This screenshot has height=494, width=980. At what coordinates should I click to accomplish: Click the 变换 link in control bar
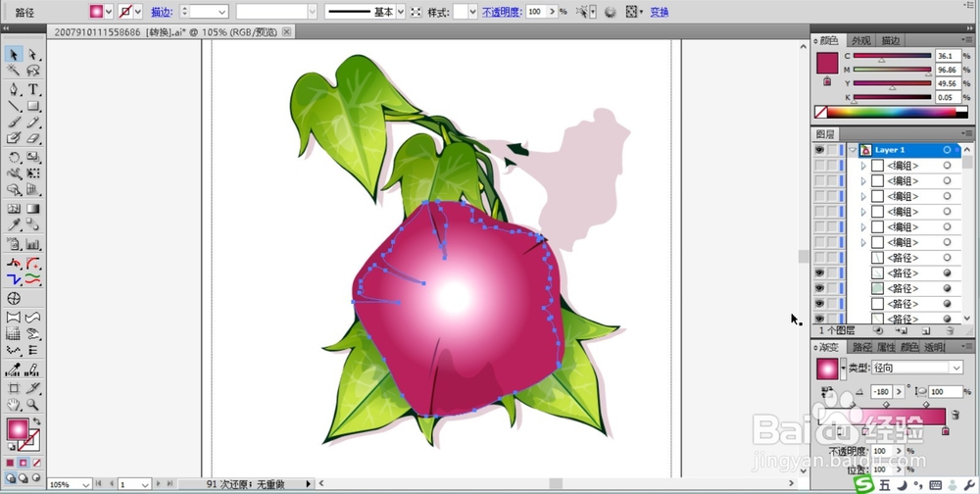coord(660,12)
